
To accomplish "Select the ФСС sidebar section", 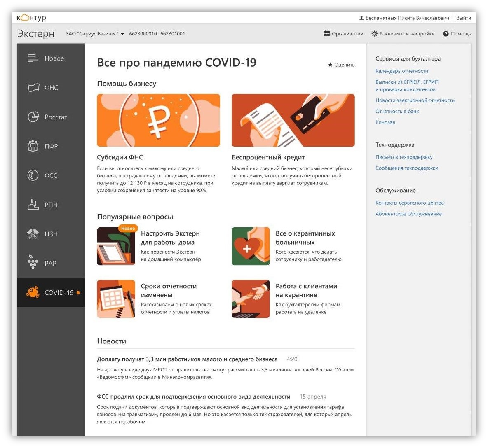I will click(x=51, y=175).
